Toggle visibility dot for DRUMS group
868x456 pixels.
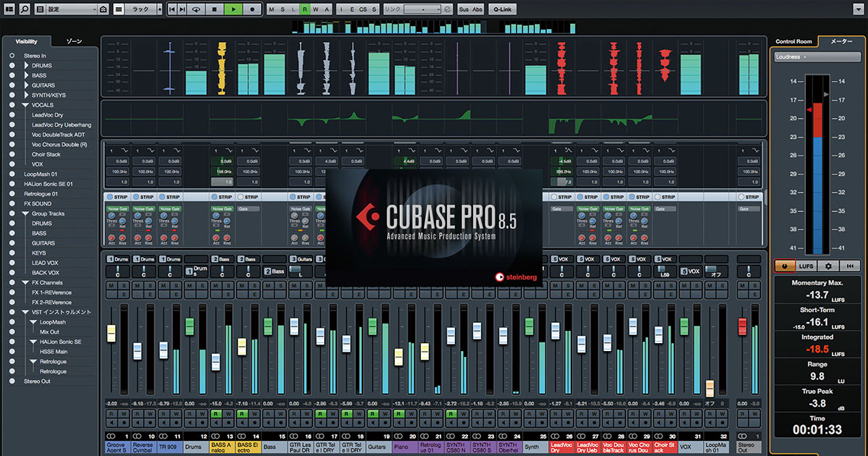[12, 65]
